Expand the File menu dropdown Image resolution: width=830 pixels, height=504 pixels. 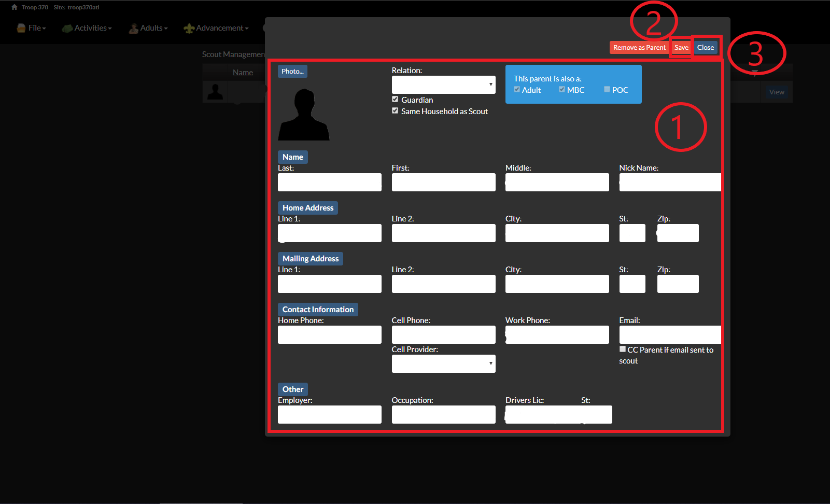point(31,28)
